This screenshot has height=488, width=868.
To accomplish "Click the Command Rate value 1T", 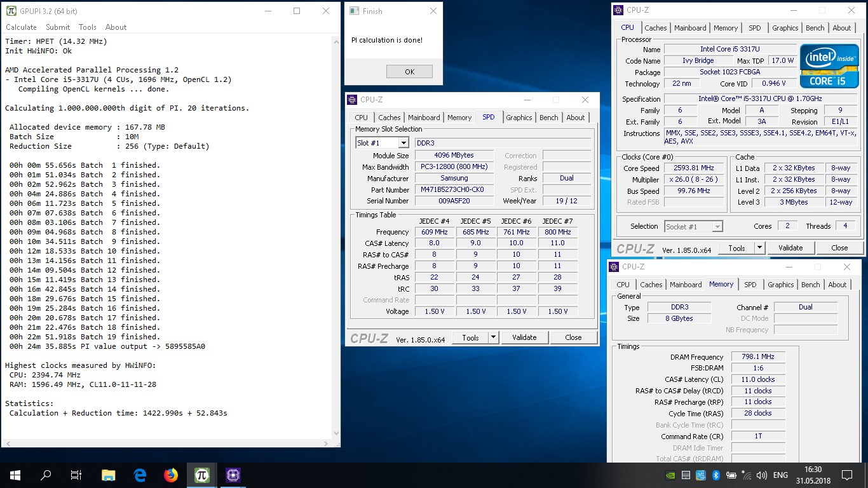I will tap(758, 437).
